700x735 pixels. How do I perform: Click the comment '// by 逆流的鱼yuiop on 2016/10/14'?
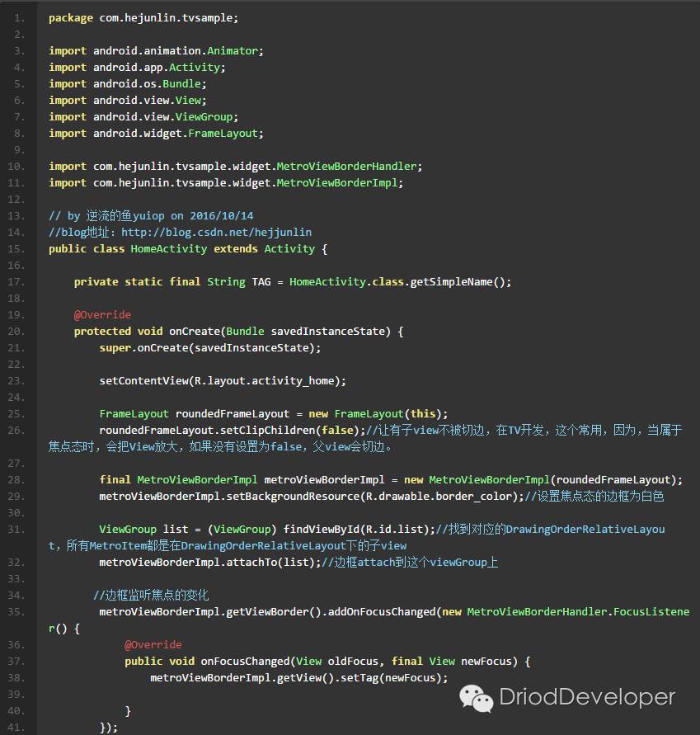pyautogui.click(x=151, y=215)
